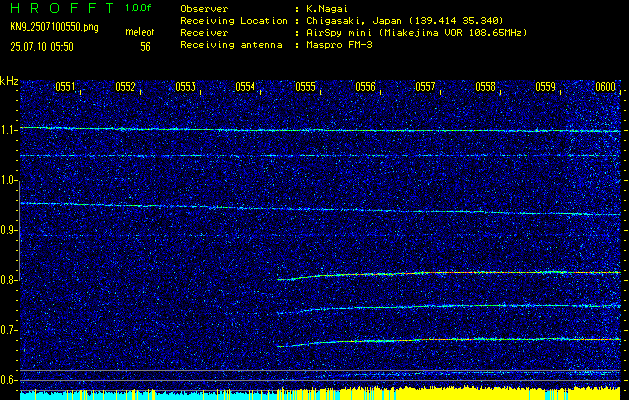This screenshot has width=629, height=400.
Task: Click the HROFFT title text
Action: coord(62,8)
